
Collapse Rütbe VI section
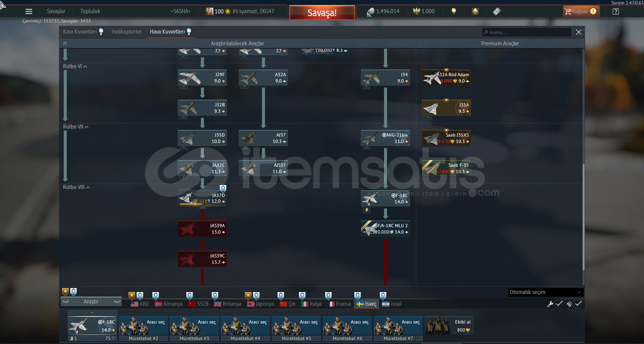(x=75, y=66)
